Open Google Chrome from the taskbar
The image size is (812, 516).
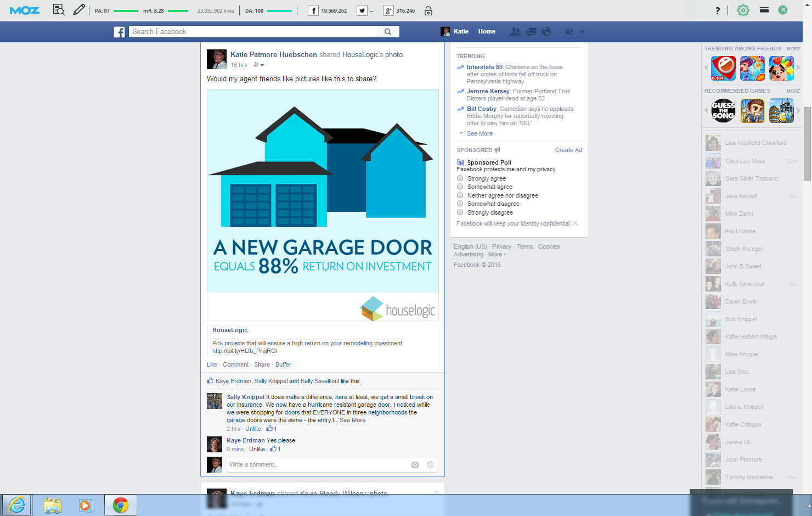(x=121, y=505)
